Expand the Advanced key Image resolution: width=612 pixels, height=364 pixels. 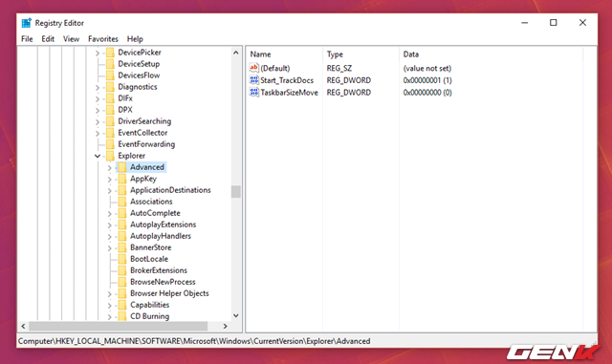click(x=110, y=168)
